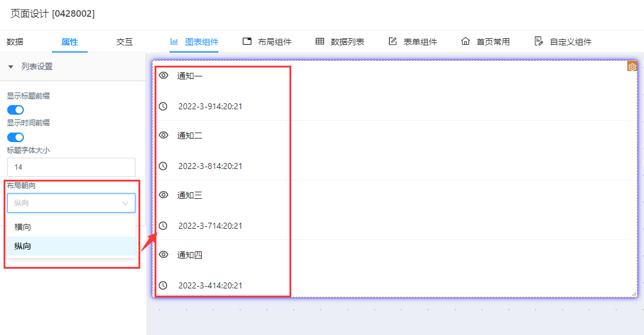The width and height of the screenshot is (644, 335).
Task: Select the 数据列表 tab
Action: tap(340, 42)
